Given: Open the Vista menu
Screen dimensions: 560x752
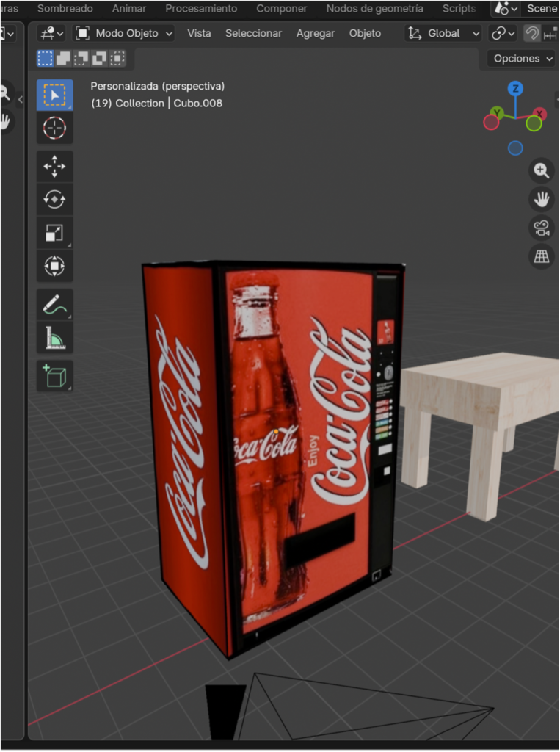Looking at the screenshot, I should point(199,34).
